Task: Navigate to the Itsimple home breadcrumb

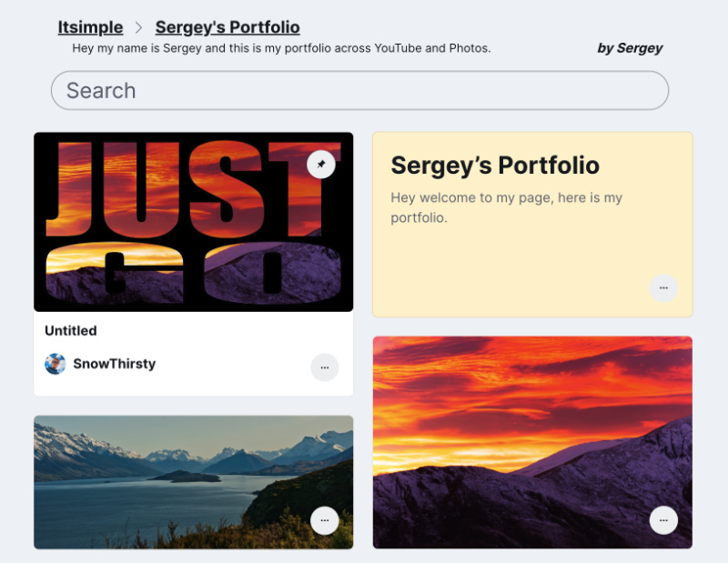Action: tap(90, 27)
